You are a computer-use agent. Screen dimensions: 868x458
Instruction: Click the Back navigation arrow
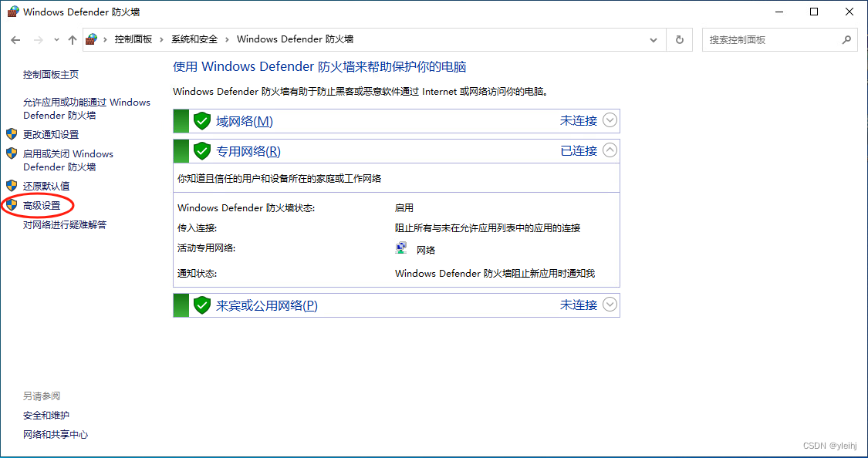15,40
